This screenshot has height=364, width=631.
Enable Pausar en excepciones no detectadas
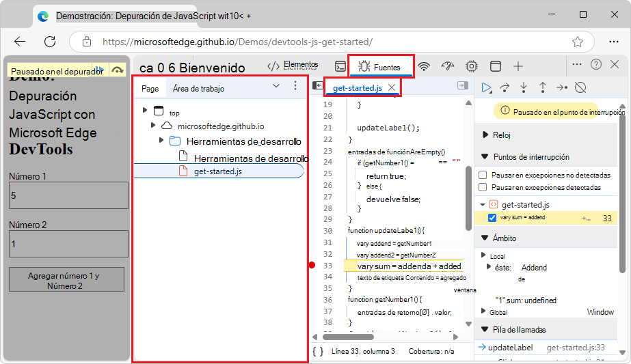pyautogui.click(x=483, y=175)
